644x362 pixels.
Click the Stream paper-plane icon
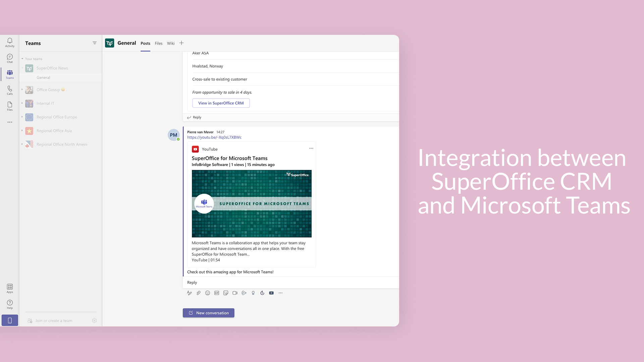tap(244, 293)
